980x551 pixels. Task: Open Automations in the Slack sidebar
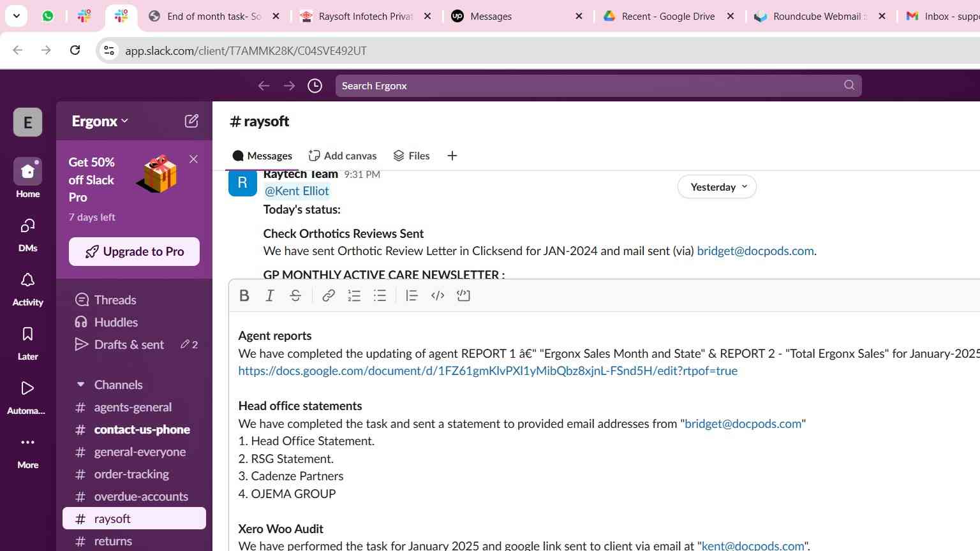pos(27,397)
